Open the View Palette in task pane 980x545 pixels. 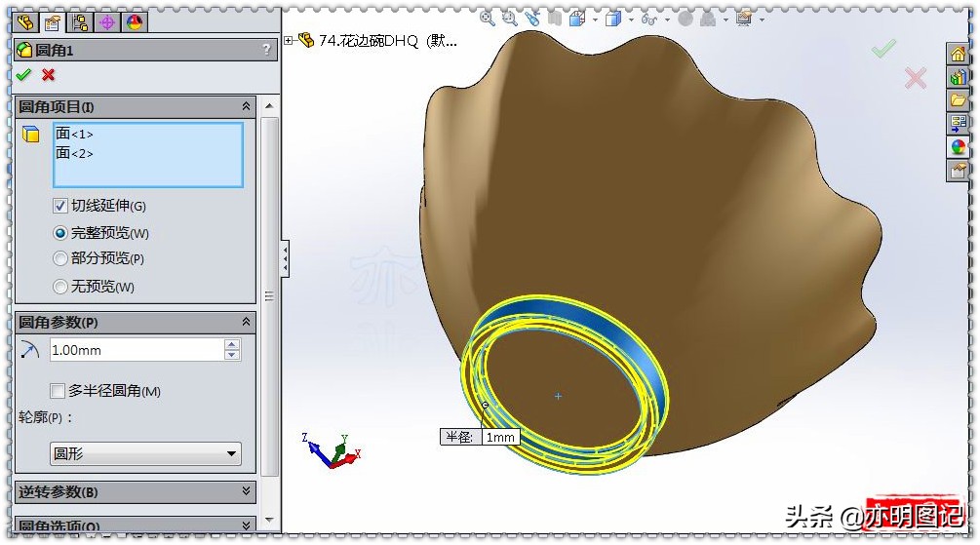click(959, 123)
